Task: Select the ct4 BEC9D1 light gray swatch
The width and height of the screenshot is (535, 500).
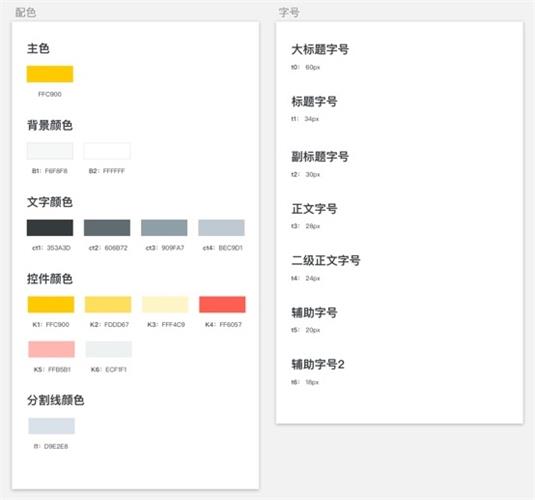Action: 221,228
